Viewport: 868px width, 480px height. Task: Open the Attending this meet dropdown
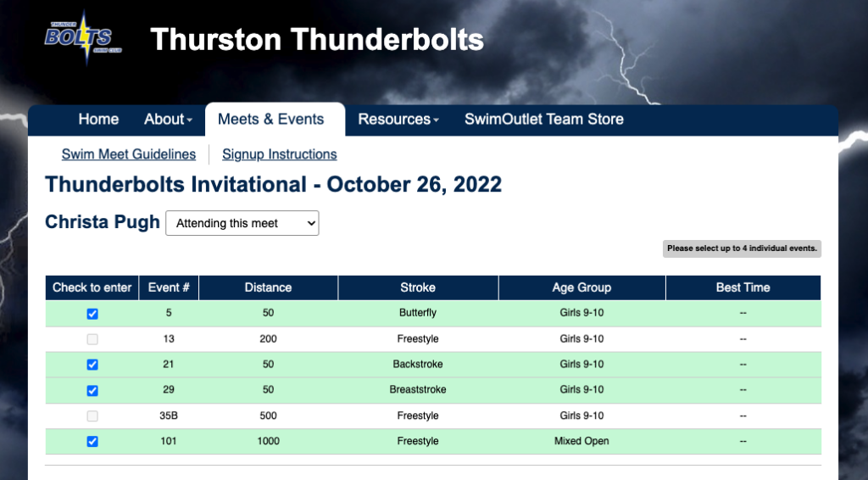[x=242, y=223]
